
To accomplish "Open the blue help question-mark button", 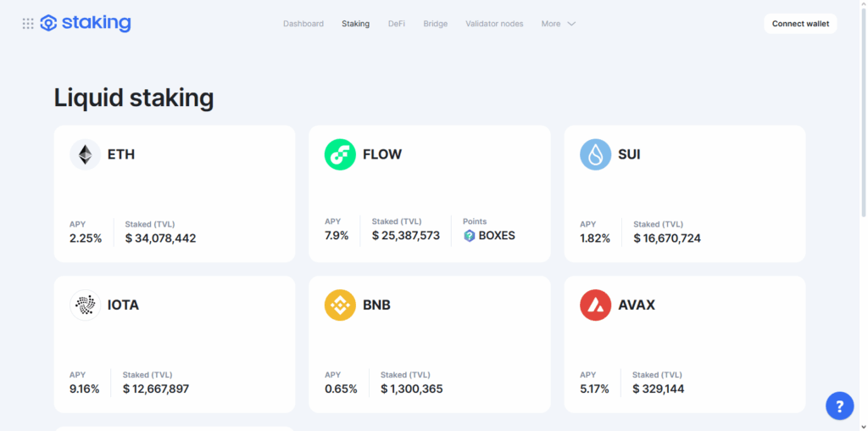I will tap(839, 406).
